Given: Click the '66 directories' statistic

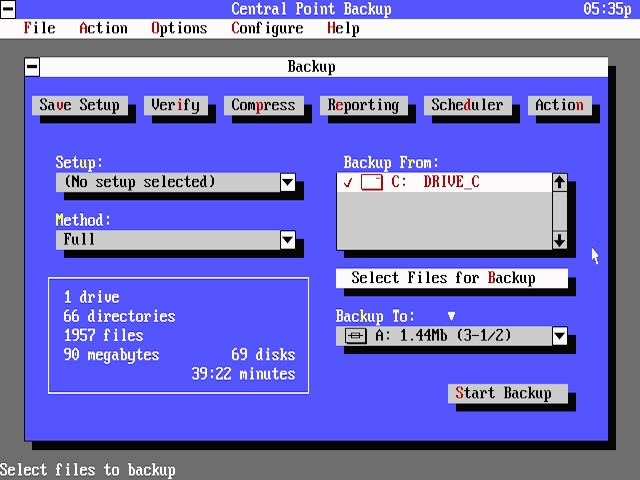Looking at the screenshot, I should [119, 316].
